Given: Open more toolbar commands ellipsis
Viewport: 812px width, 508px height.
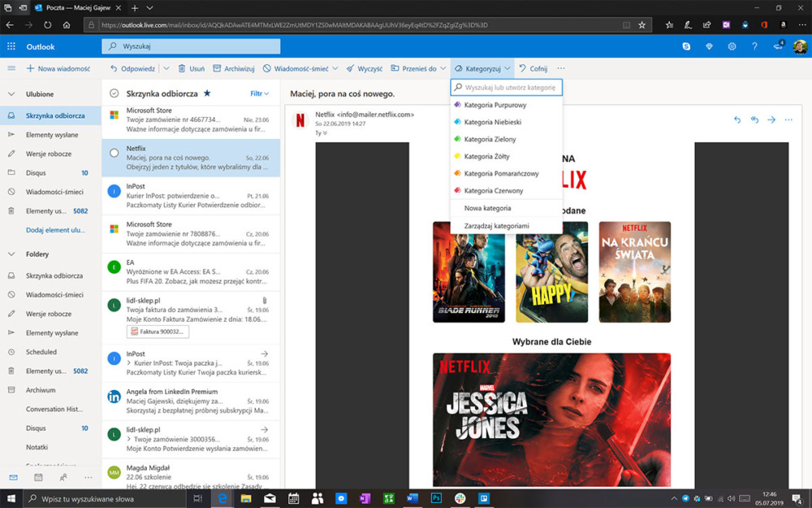Looking at the screenshot, I should [561, 68].
